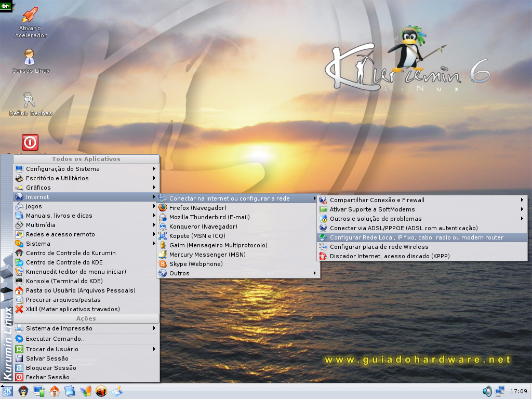
Task: Click the 'br' keyboard layout indicator
Action: (6, 6)
